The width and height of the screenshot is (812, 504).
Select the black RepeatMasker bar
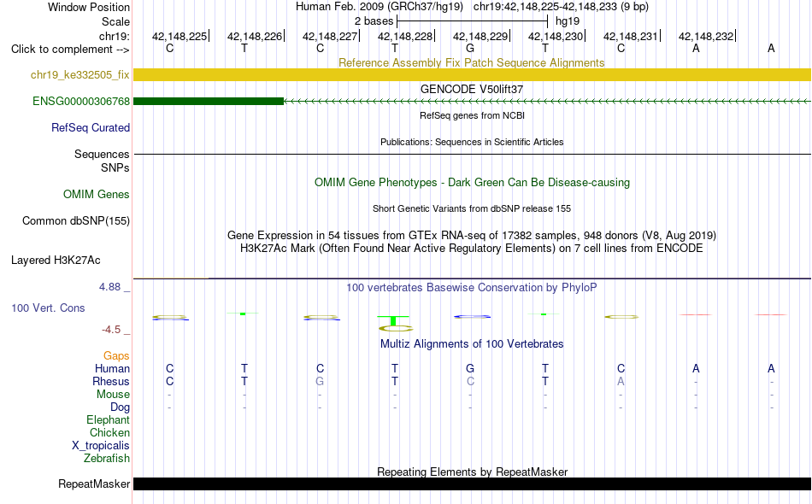click(x=472, y=484)
